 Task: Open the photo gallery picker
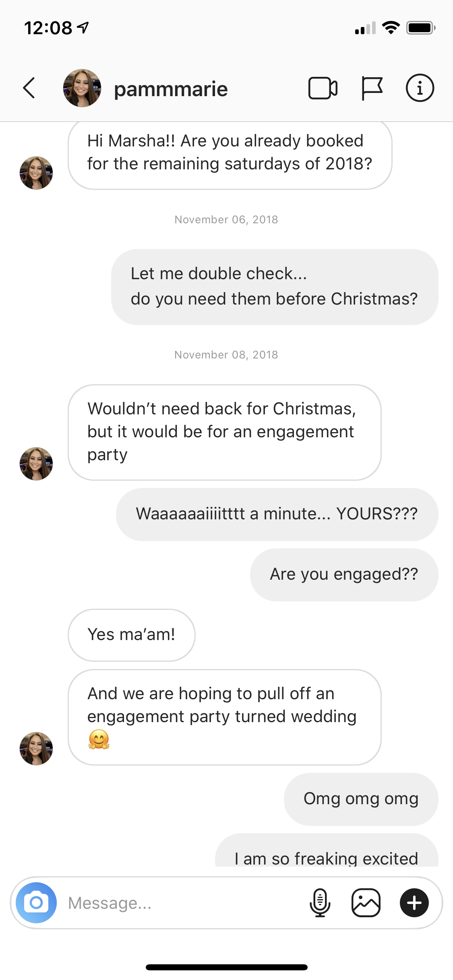click(366, 903)
